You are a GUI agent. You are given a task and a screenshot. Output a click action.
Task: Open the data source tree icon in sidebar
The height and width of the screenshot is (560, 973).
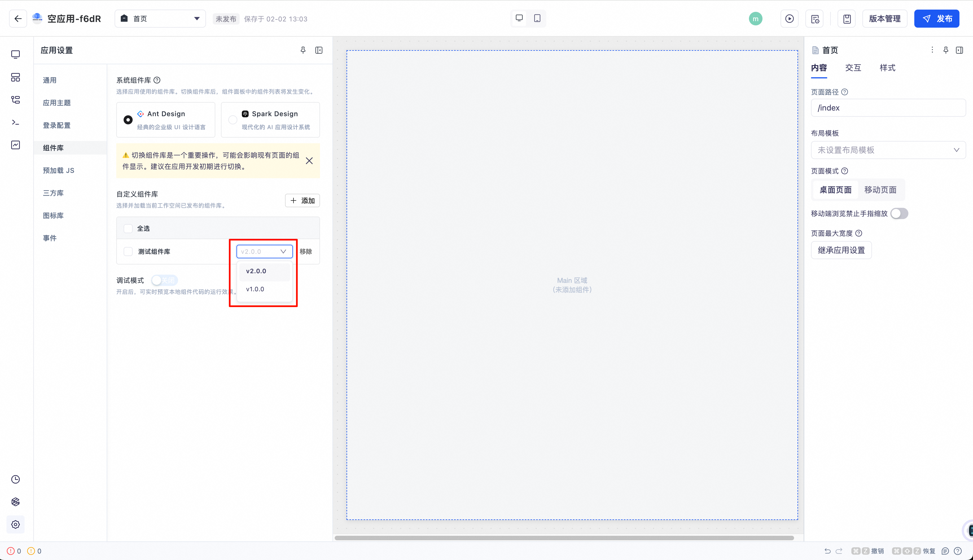click(16, 100)
